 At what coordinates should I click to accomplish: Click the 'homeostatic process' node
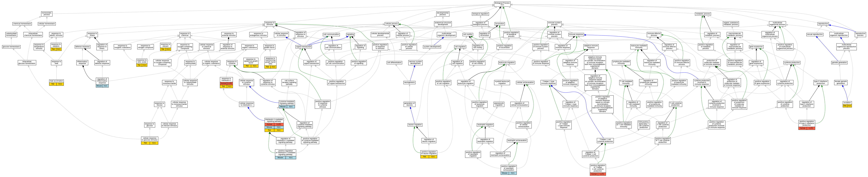pyautogui.click(x=47, y=14)
